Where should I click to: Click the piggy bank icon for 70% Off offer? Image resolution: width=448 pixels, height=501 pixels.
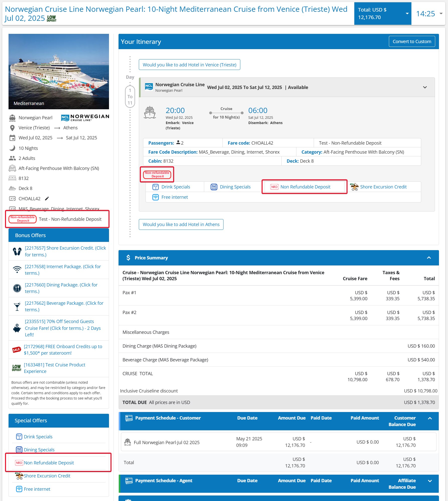click(x=17, y=328)
